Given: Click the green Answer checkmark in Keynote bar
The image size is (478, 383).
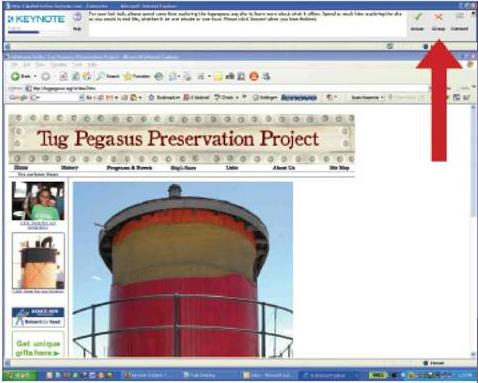Looking at the screenshot, I should click(417, 16).
